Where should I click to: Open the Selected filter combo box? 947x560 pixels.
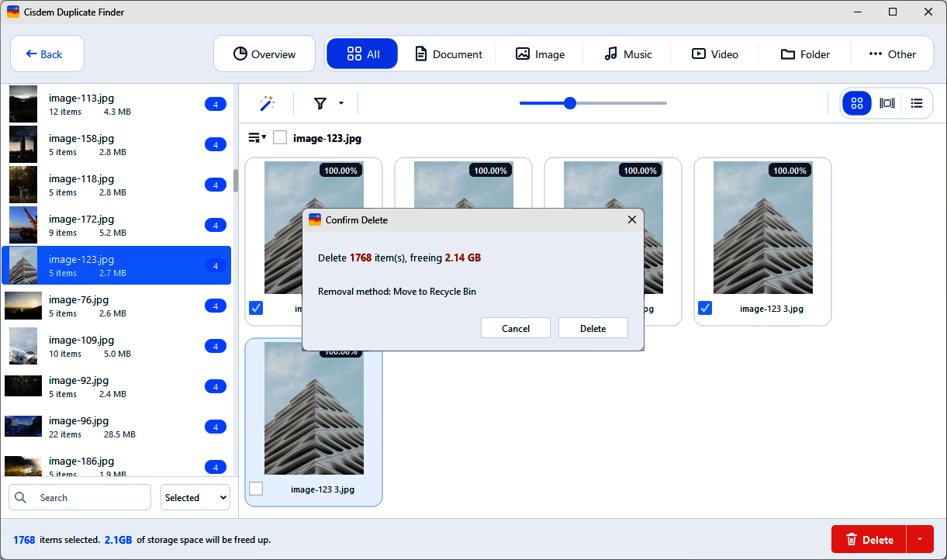[195, 498]
